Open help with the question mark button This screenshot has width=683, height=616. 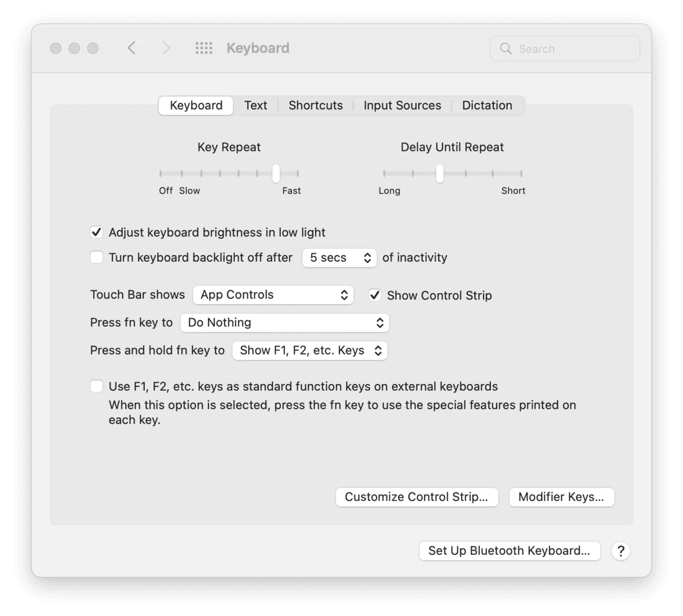coord(621,551)
